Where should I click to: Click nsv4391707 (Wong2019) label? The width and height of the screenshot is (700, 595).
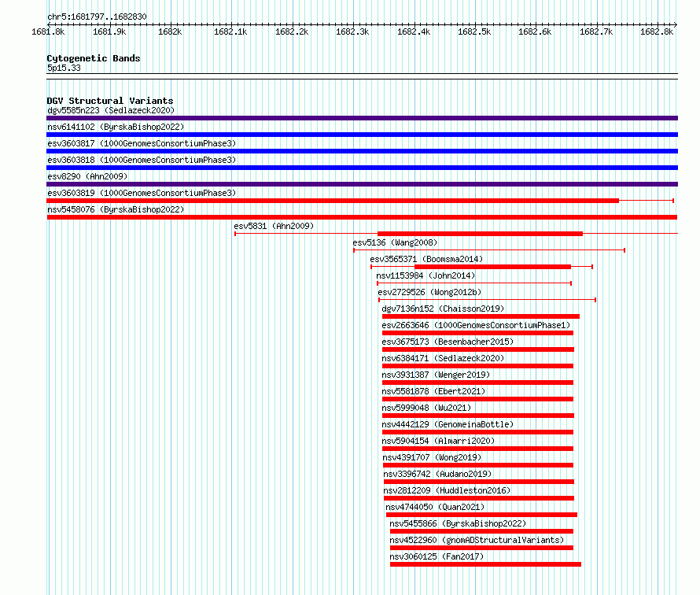[x=432, y=457]
